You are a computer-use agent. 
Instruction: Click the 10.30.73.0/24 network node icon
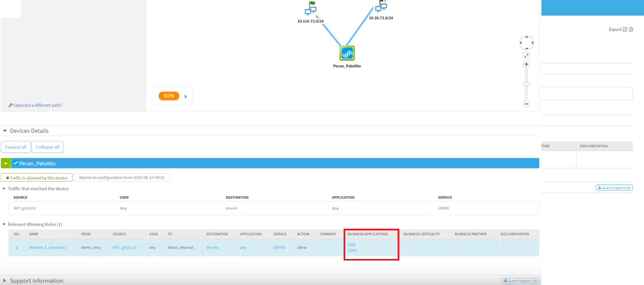[x=381, y=7]
